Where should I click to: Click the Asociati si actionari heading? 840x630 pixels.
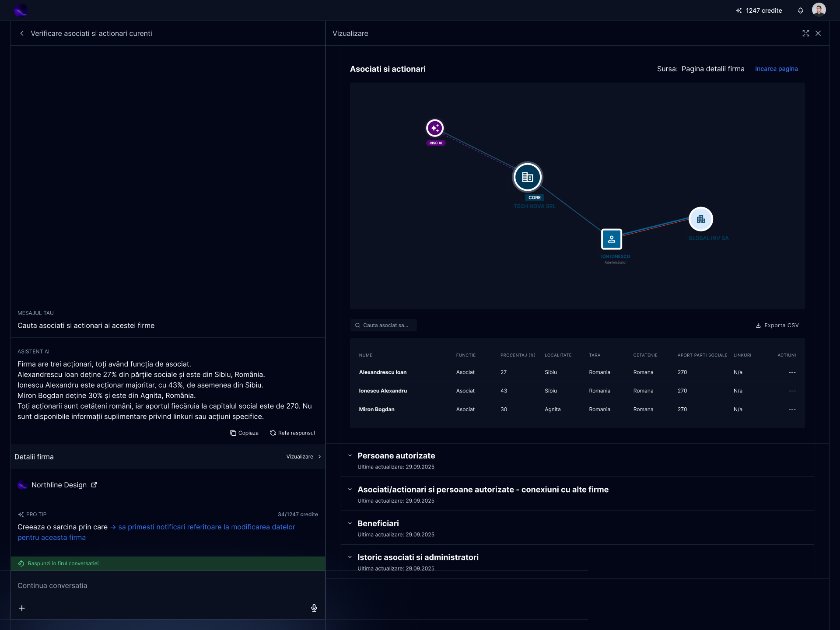click(388, 69)
